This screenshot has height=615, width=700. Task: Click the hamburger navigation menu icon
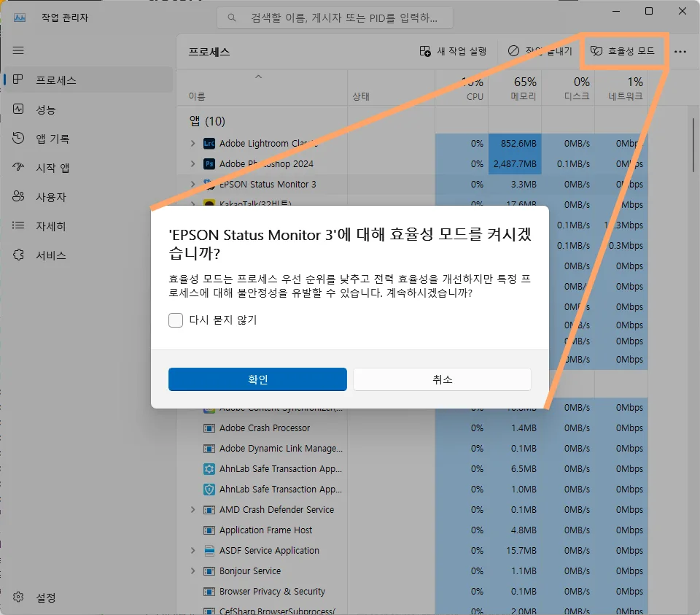(x=17, y=50)
